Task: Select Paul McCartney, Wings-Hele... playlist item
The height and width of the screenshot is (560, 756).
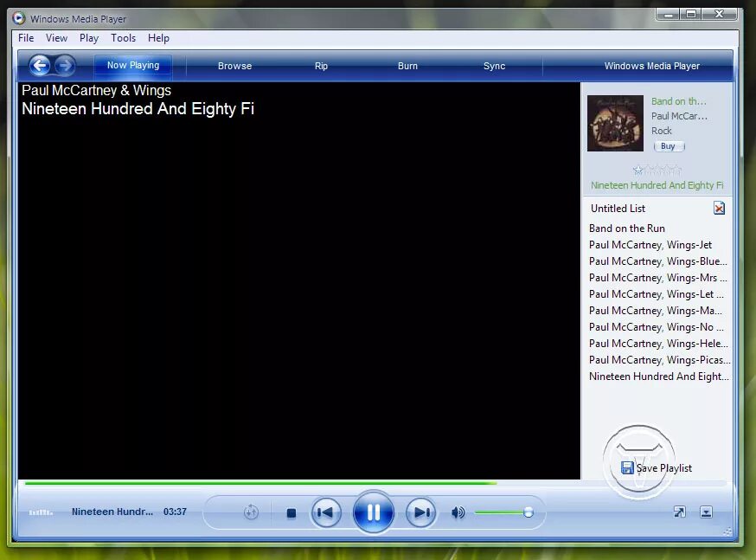Action: [658, 343]
